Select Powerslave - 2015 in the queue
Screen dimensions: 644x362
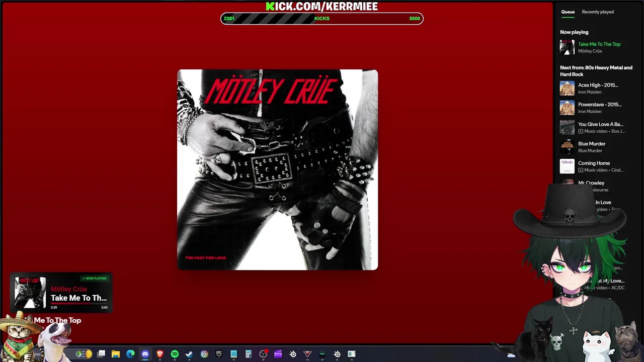600,105
